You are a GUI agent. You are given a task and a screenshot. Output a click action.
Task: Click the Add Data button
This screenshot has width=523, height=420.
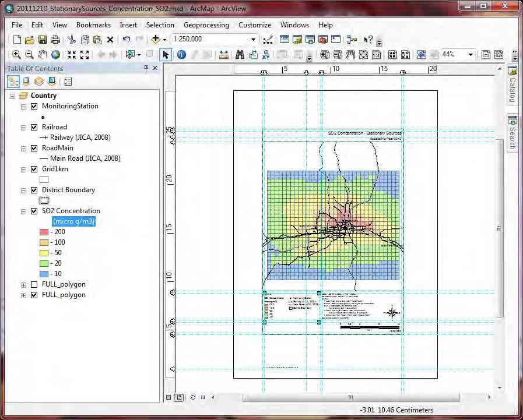point(156,40)
